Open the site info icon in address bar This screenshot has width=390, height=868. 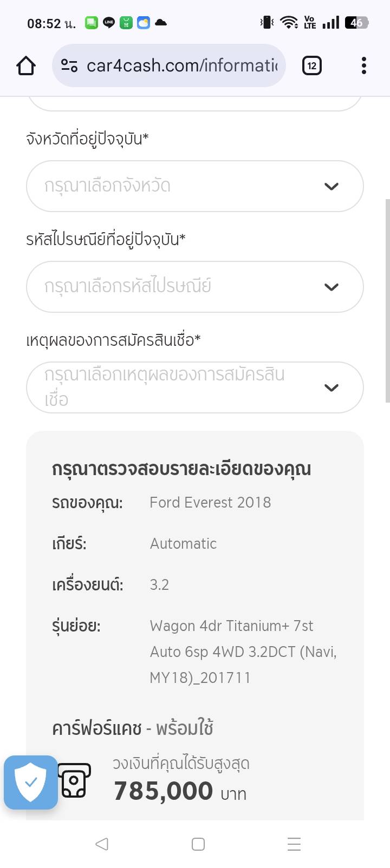click(69, 66)
